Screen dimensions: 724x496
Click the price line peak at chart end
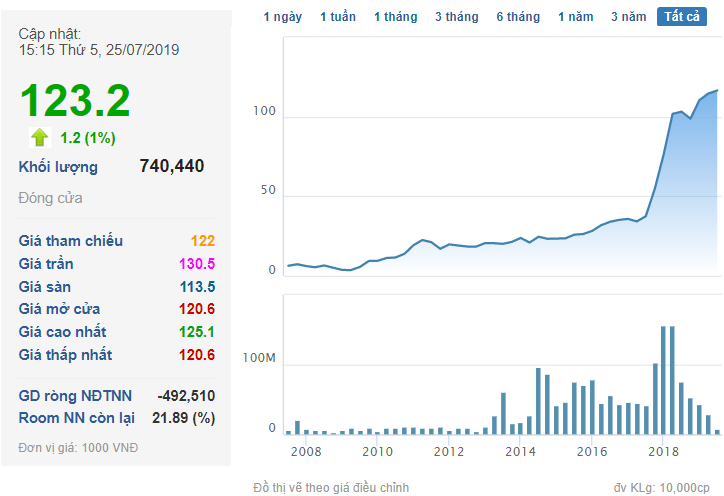click(x=716, y=91)
